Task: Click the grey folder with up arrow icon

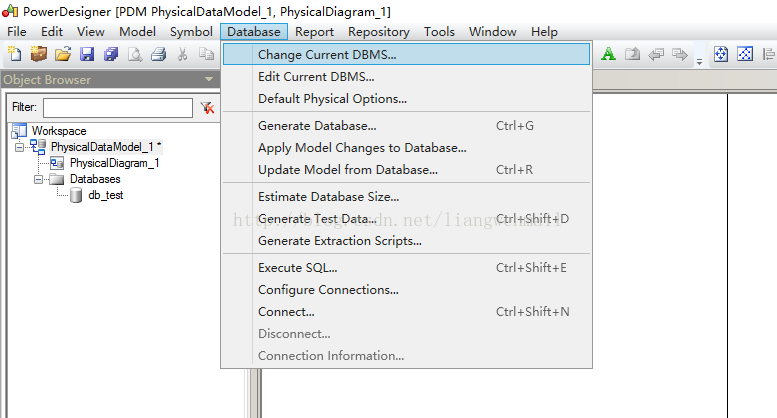Action: click(x=632, y=53)
